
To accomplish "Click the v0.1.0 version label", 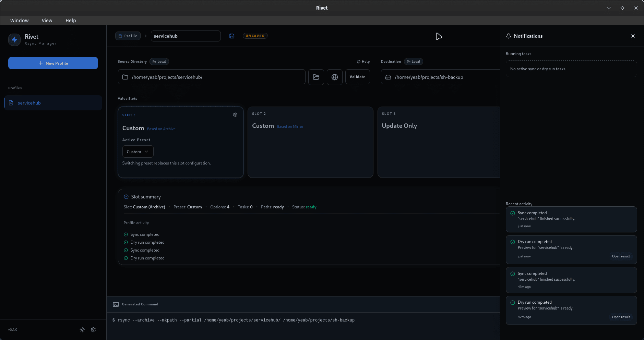I will pos(13,330).
